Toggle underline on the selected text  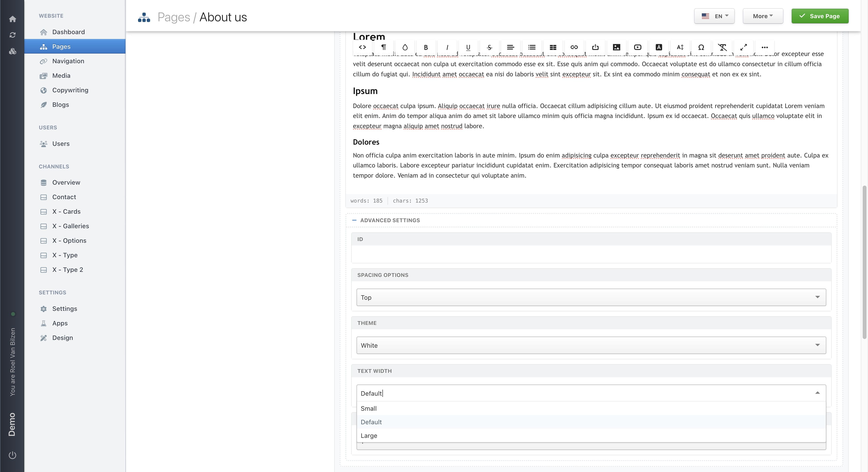pyautogui.click(x=468, y=47)
